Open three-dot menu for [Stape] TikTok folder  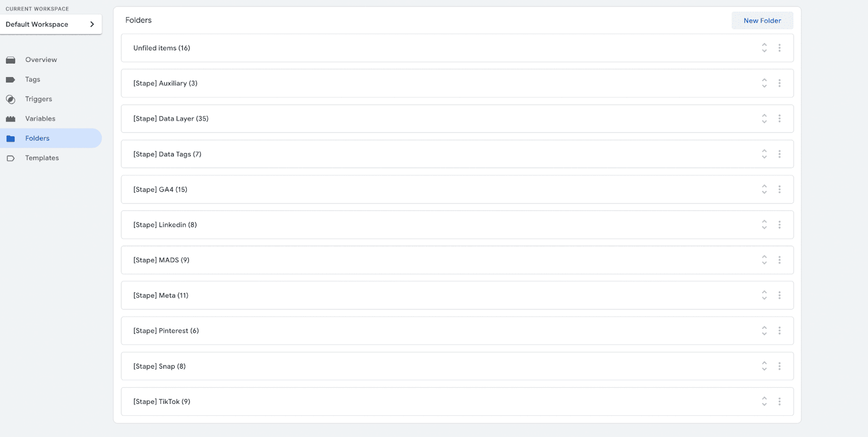pyautogui.click(x=780, y=402)
